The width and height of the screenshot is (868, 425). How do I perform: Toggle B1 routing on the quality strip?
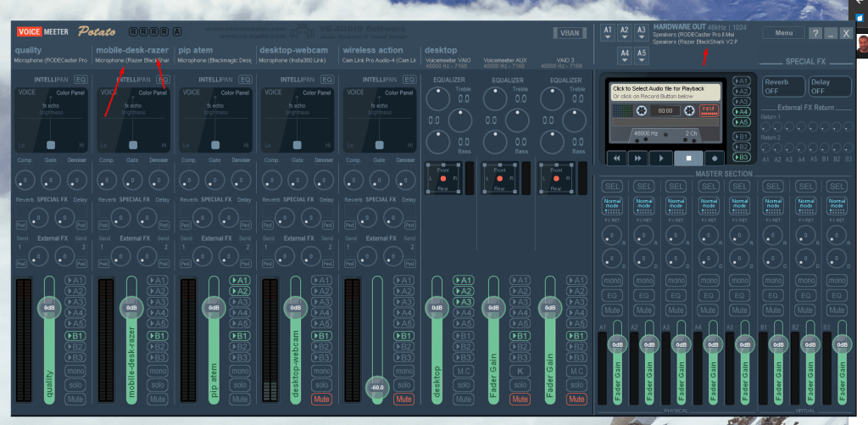75,336
